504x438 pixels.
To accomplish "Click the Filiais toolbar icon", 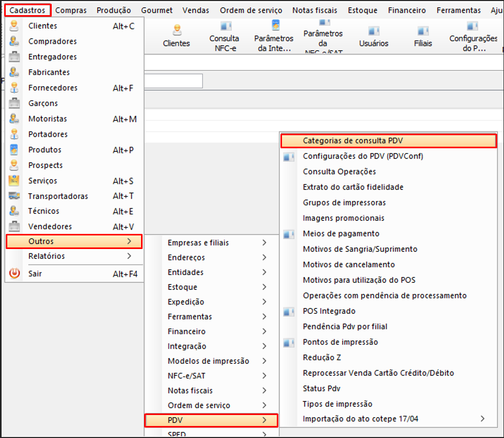I will coord(423,31).
